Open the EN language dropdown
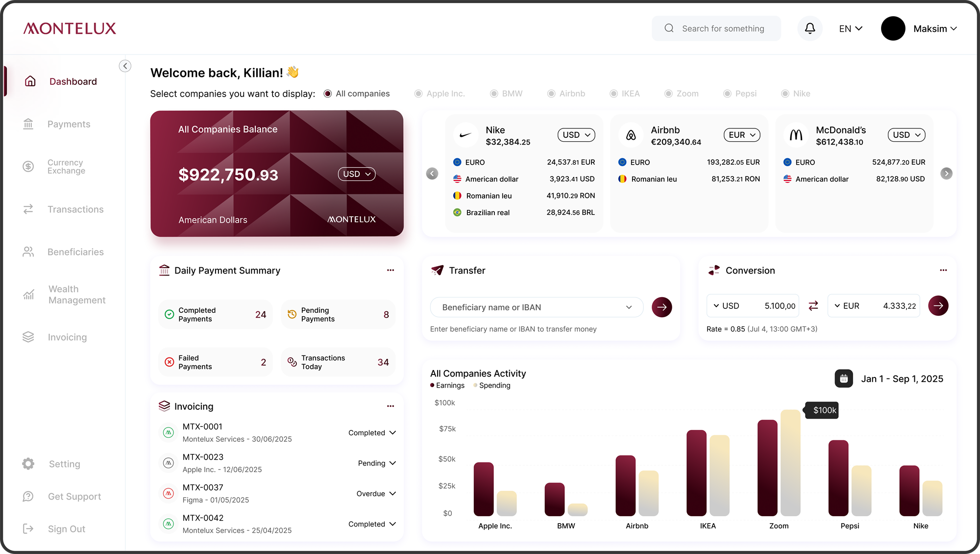 851,28
